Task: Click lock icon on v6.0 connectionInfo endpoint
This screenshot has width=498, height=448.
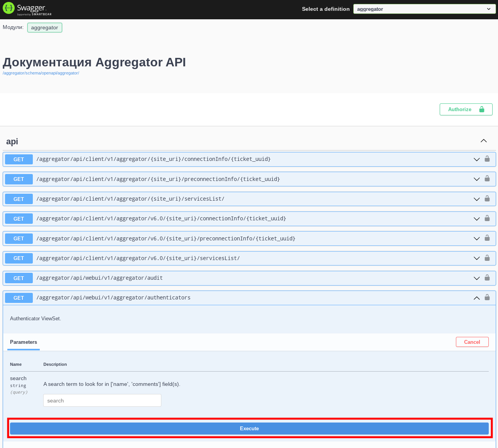Action: click(487, 218)
